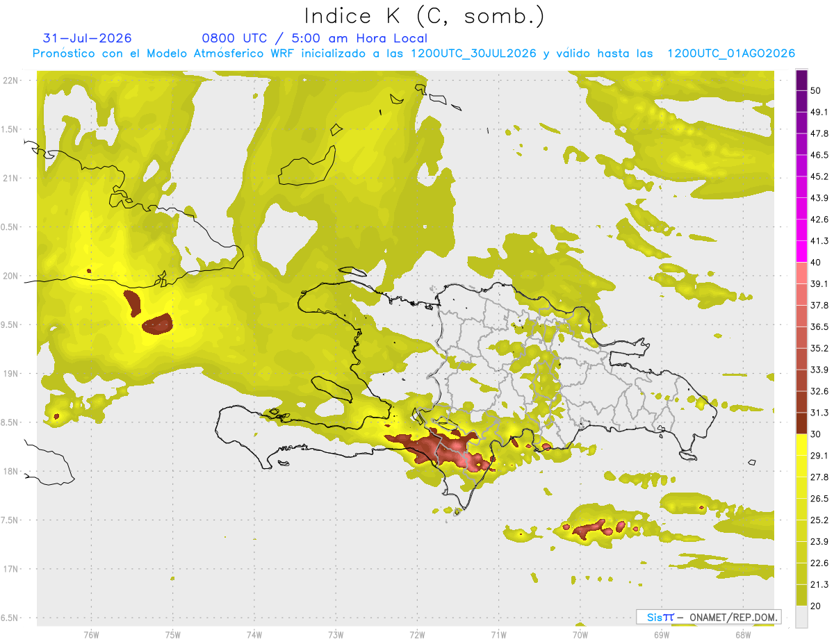Click the color bar value '49.1'
This screenshot has width=834, height=644.
(819, 112)
